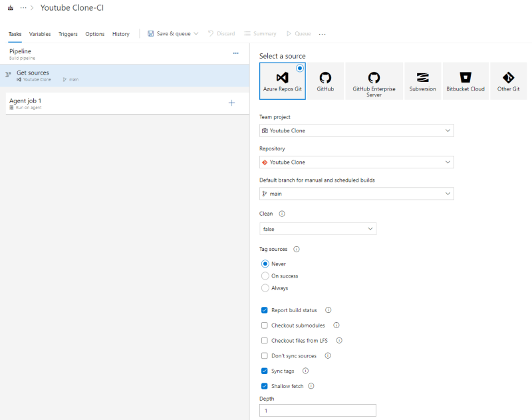Enable Checkout files from LFS checkbox
The width and height of the screenshot is (532, 420).
264,341
